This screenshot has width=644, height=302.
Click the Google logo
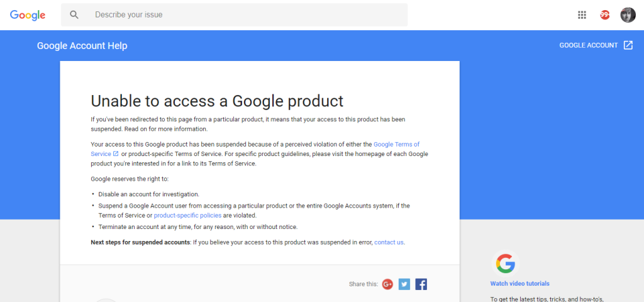pos(28,15)
